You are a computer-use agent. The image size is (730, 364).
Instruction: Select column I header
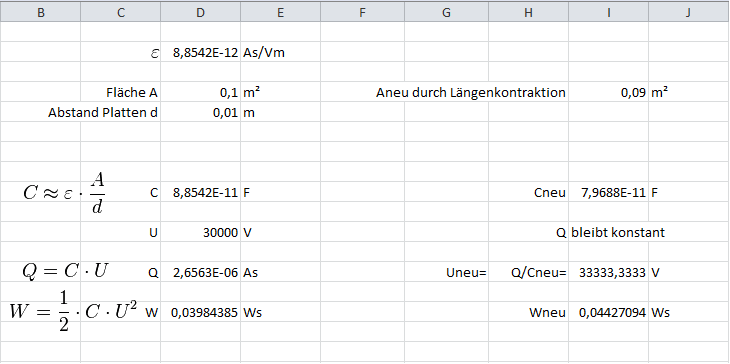(x=608, y=13)
